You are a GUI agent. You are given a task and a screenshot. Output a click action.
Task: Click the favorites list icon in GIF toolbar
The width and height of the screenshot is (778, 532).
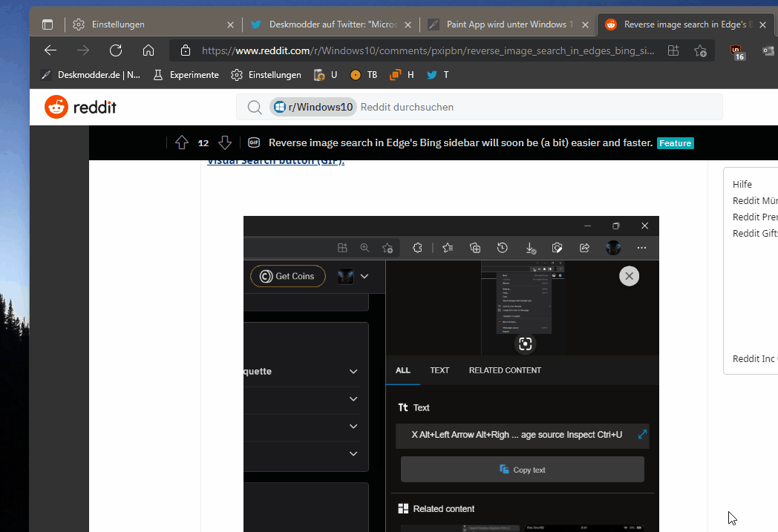point(448,248)
